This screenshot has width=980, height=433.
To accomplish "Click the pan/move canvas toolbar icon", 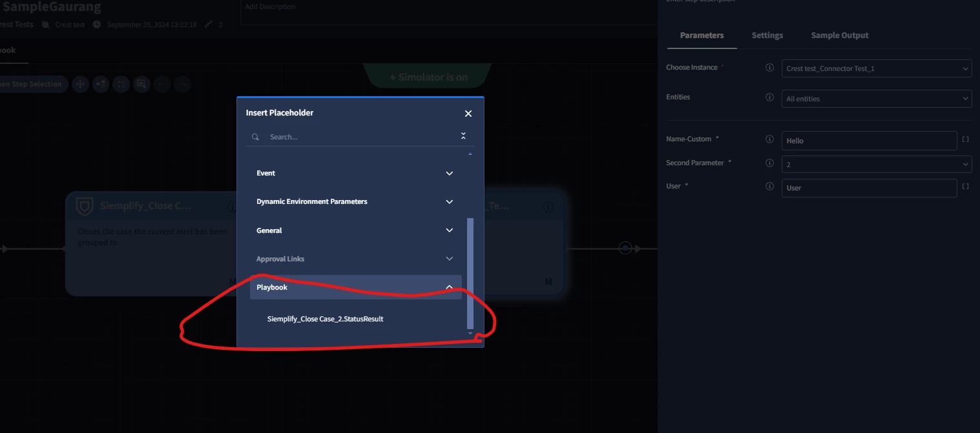I will [80, 84].
